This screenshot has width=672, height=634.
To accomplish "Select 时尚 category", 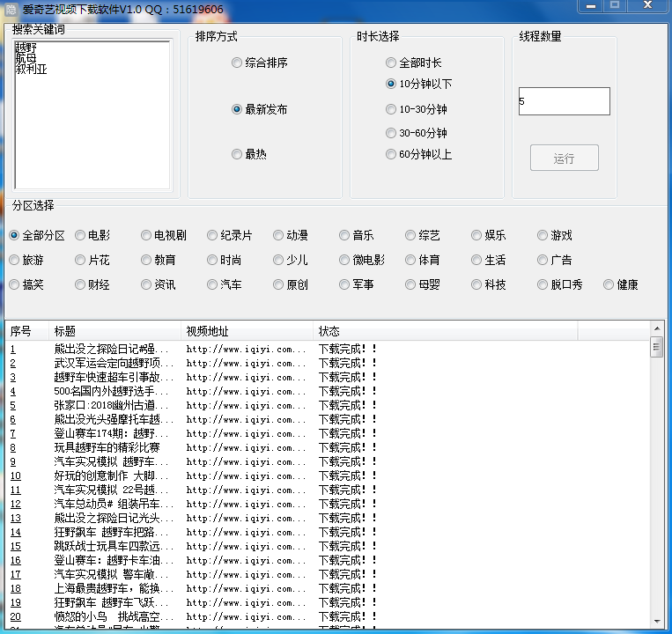I will coord(225,260).
